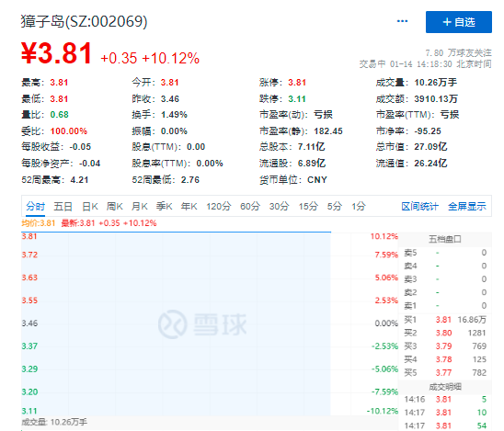Click the 总市值 value 27.09亿
The height and width of the screenshot is (431, 504).
point(430,147)
